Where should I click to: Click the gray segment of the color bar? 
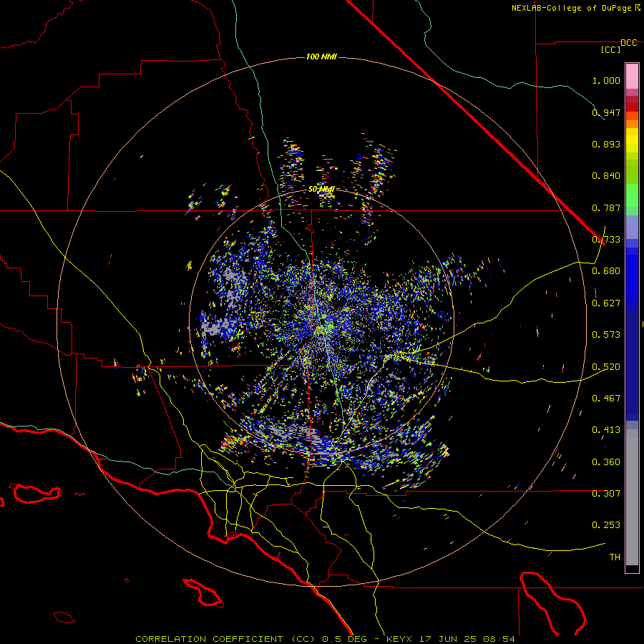(x=632, y=497)
